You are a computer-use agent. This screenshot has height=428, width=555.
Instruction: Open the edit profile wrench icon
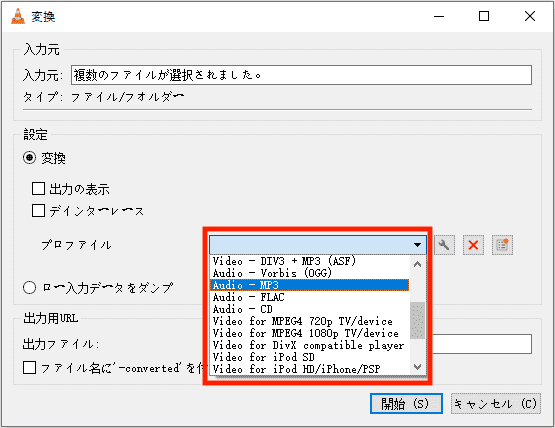pos(444,245)
